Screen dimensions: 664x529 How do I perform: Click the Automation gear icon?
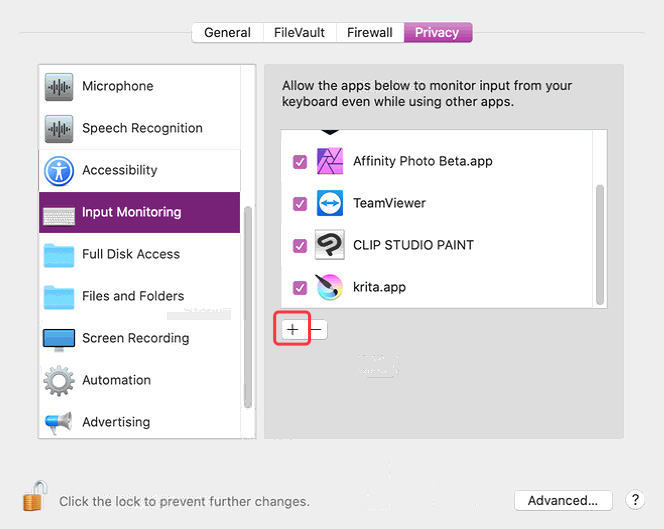[x=59, y=381]
